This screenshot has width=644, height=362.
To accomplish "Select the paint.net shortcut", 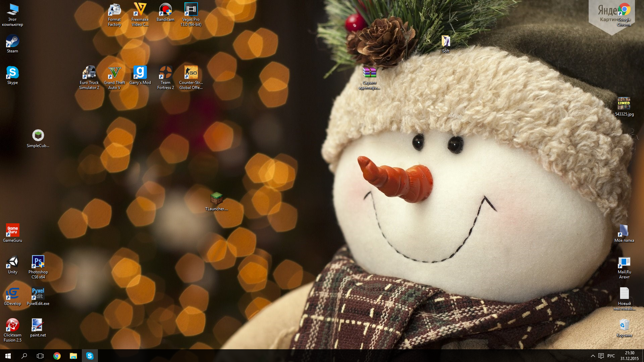I will 38,328.
